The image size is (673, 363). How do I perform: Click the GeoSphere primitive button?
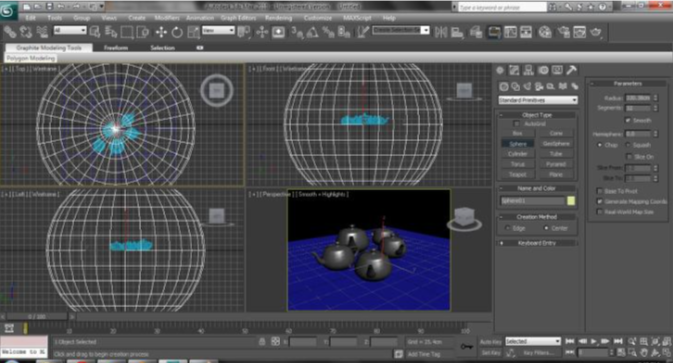(x=556, y=143)
